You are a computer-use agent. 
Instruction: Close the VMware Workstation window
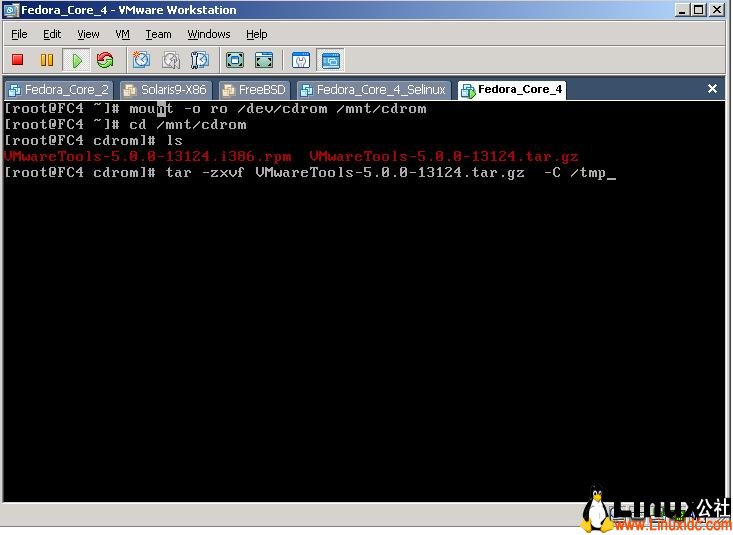tap(717, 9)
